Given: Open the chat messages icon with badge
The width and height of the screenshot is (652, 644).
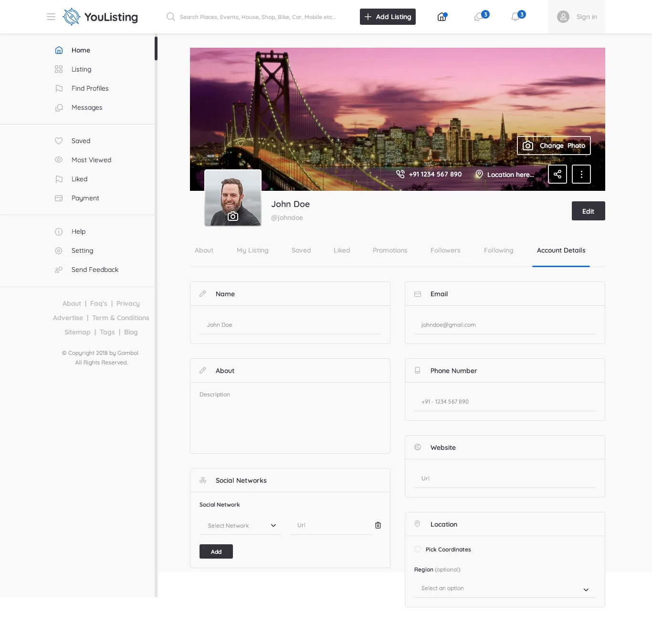Looking at the screenshot, I should coord(479,17).
